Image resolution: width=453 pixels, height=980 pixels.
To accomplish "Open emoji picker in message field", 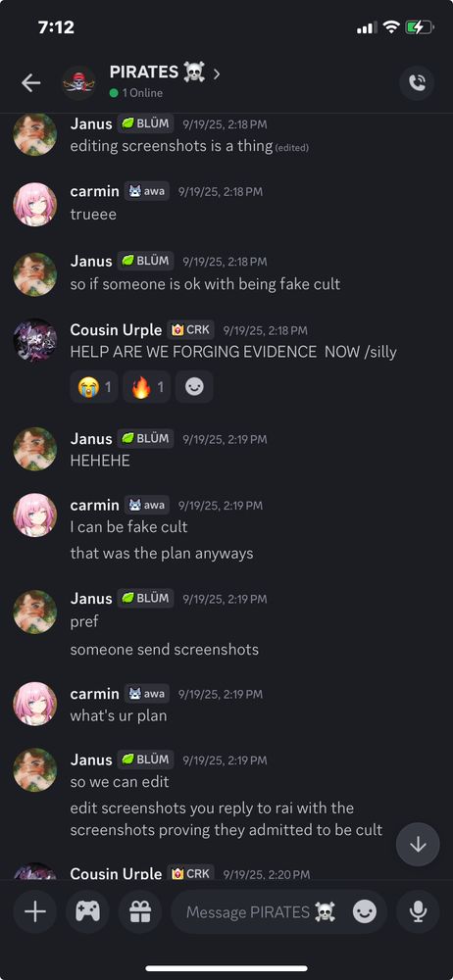I will [x=365, y=911].
